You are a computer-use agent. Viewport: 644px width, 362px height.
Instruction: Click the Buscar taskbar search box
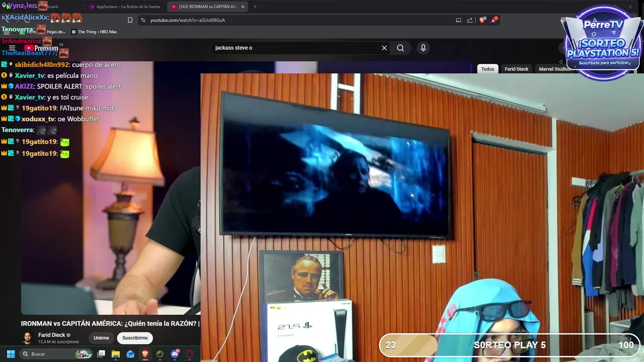[x=56, y=354]
